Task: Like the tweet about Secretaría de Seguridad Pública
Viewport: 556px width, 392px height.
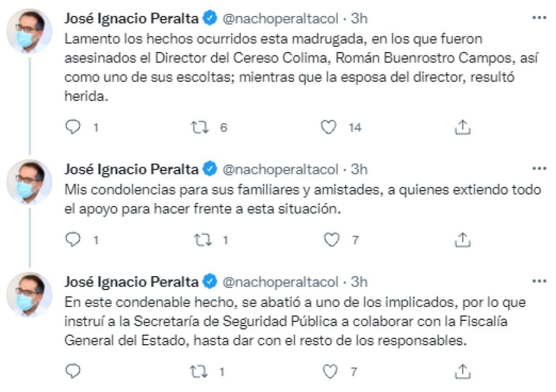Action: pos(330,371)
